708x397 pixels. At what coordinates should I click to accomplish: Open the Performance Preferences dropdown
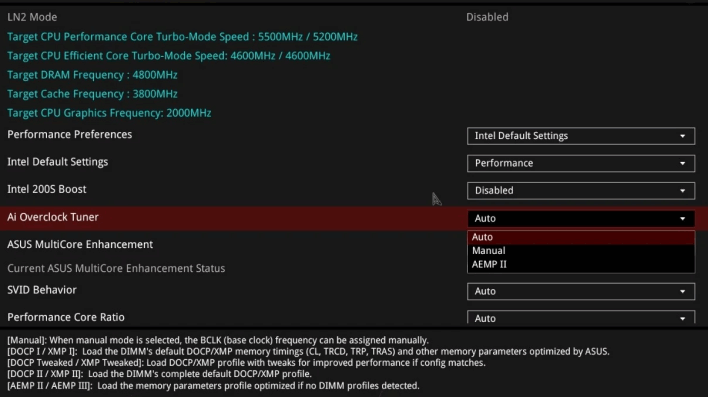click(x=581, y=136)
